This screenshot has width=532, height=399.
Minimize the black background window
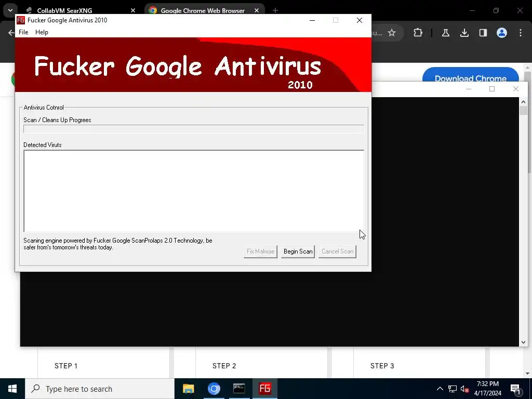(x=469, y=89)
